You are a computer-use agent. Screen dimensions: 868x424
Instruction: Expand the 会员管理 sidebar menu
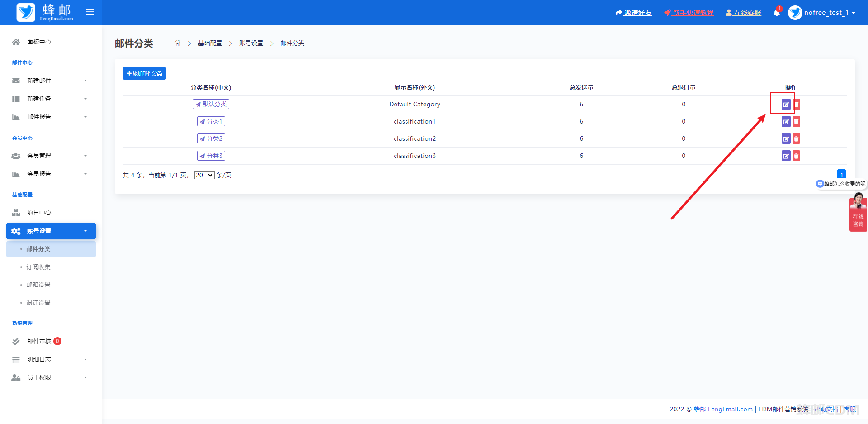coord(50,156)
